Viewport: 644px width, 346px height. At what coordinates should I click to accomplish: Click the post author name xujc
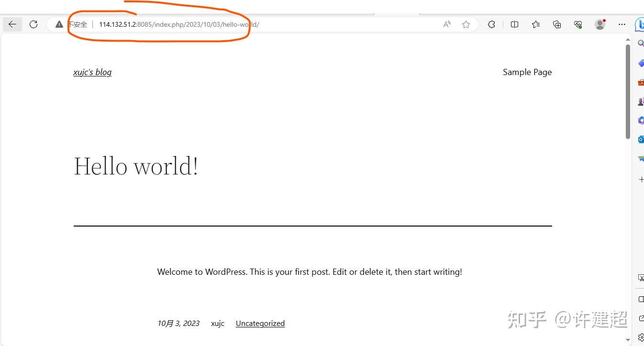tap(218, 324)
